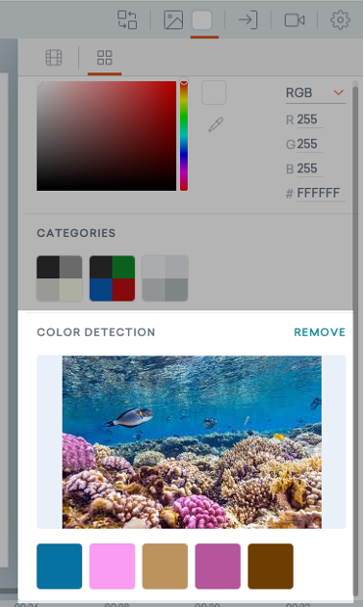
Task: Choose the detected blue color swatch
Action: point(60,566)
